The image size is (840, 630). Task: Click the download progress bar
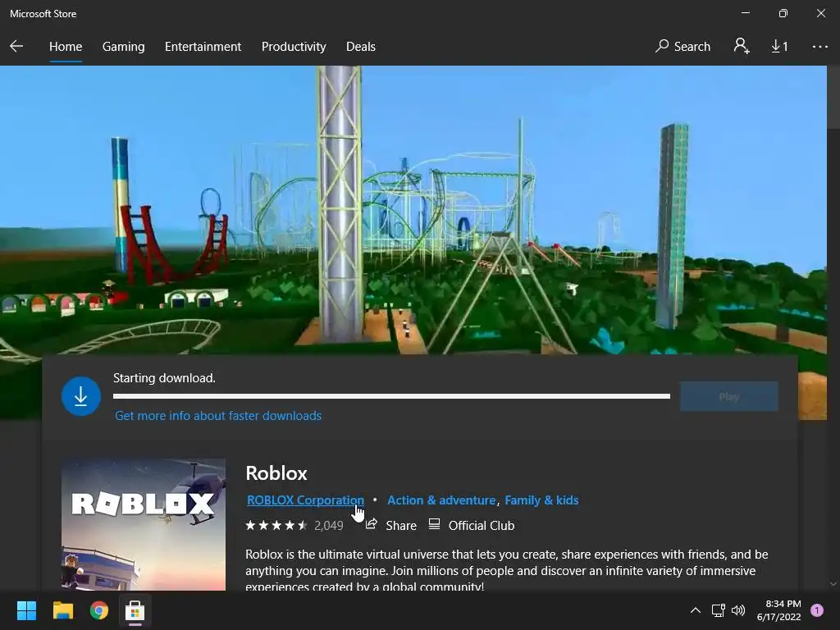coord(391,396)
